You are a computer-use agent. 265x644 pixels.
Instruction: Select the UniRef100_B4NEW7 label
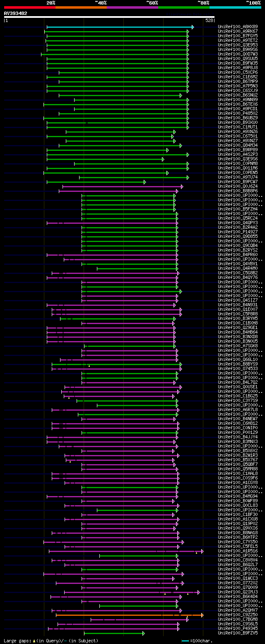238,419
